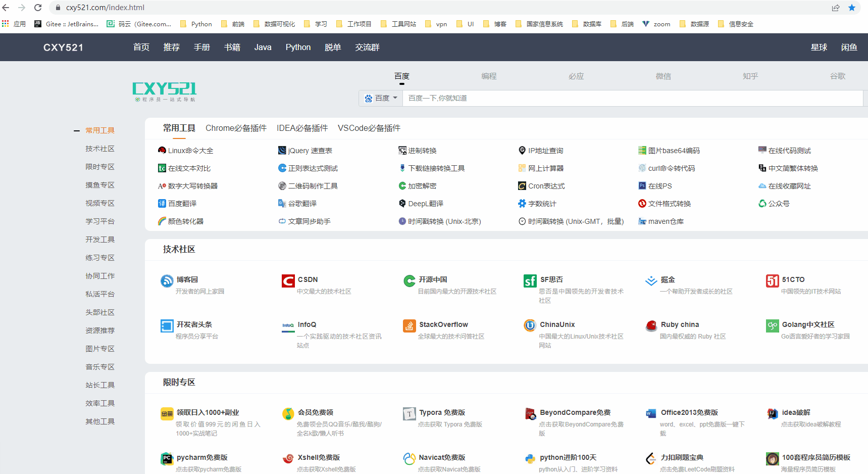Click the 开源中国 green logo icon
The height and width of the screenshot is (474, 868).
point(410,281)
